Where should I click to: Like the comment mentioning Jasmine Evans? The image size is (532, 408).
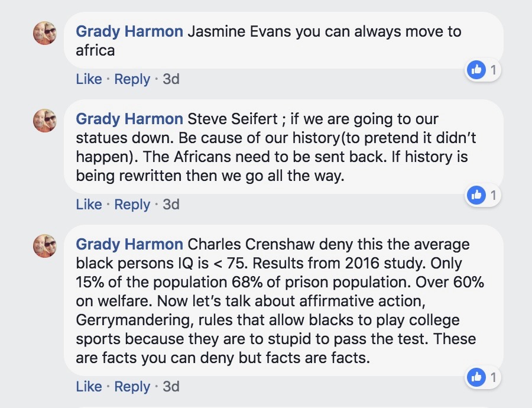pyautogui.click(x=89, y=79)
